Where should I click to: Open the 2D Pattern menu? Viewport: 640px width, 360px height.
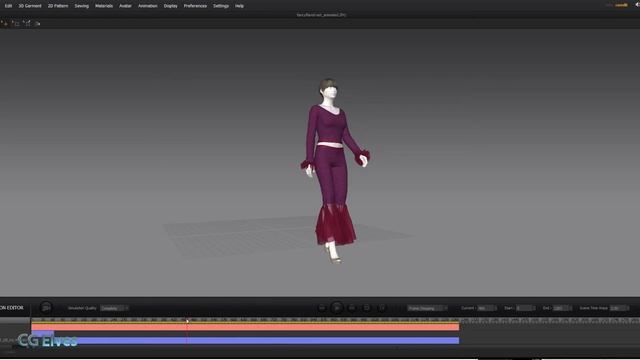(58, 6)
